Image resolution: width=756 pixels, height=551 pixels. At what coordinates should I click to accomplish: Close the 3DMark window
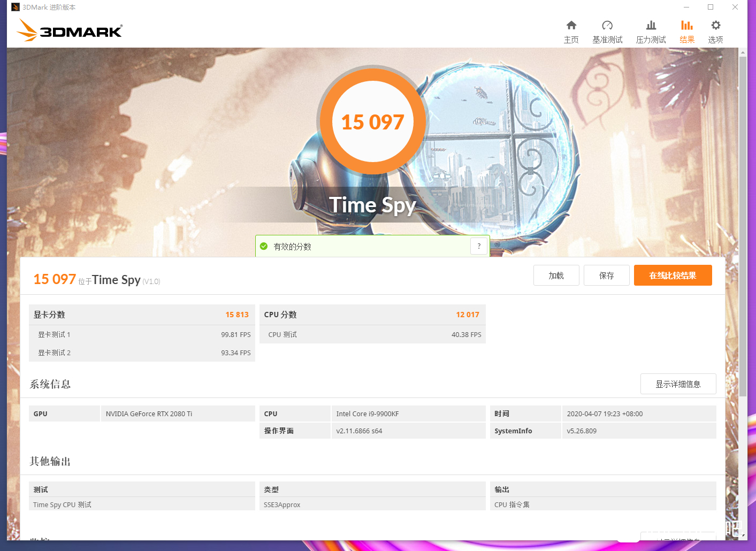coord(735,7)
